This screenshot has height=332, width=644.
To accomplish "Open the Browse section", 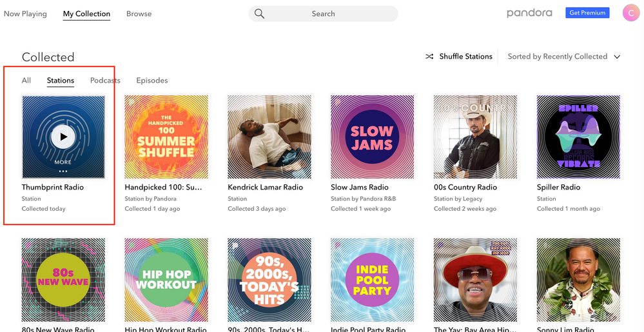I will pos(139,14).
